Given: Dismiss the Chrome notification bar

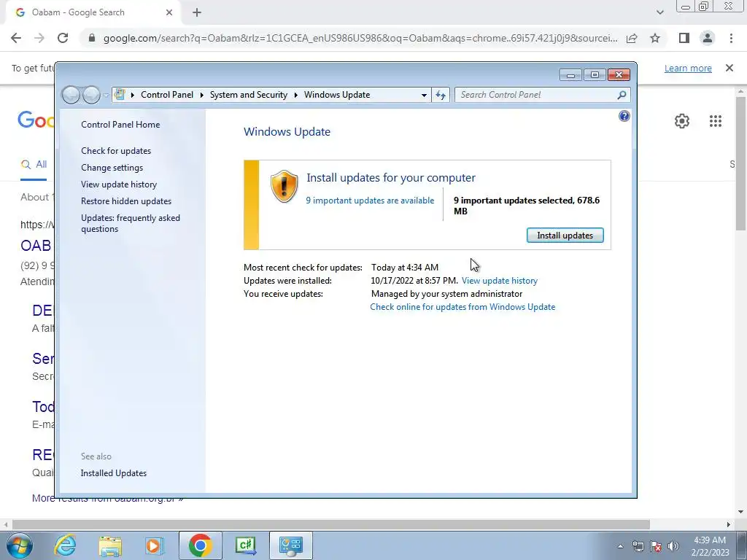Looking at the screenshot, I should (729, 68).
